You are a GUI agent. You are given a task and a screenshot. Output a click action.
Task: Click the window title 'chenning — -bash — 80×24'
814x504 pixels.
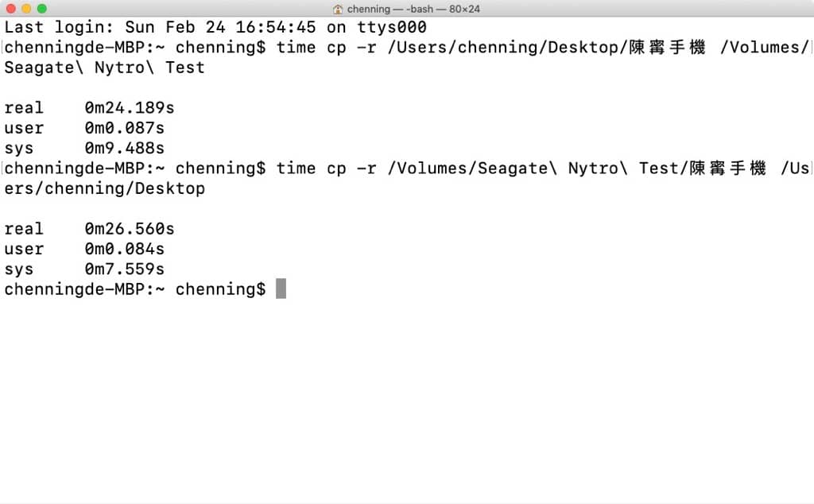tap(413, 9)
